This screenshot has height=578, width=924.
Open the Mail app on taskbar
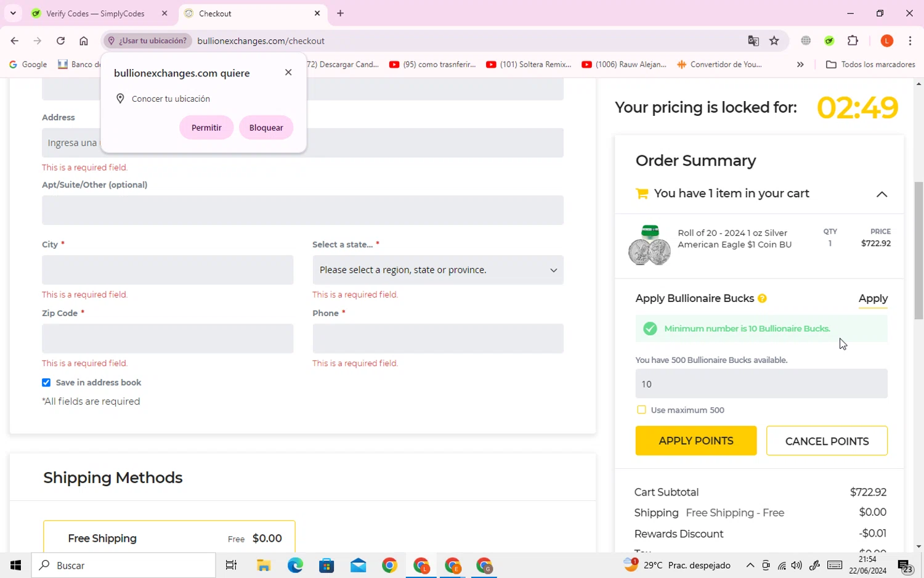358,565
